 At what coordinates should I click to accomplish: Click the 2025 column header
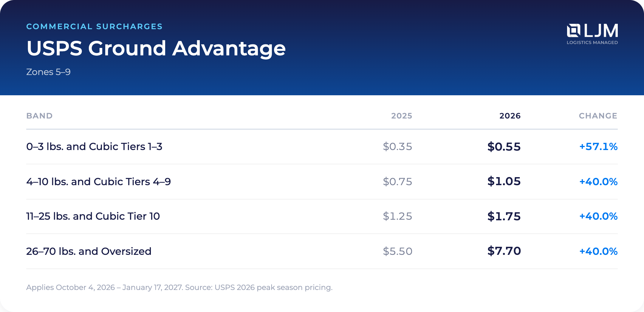[x=402, y=116]
